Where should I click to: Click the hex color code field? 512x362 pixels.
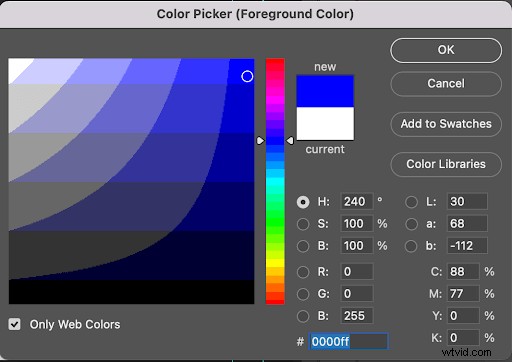click(349, 341)
